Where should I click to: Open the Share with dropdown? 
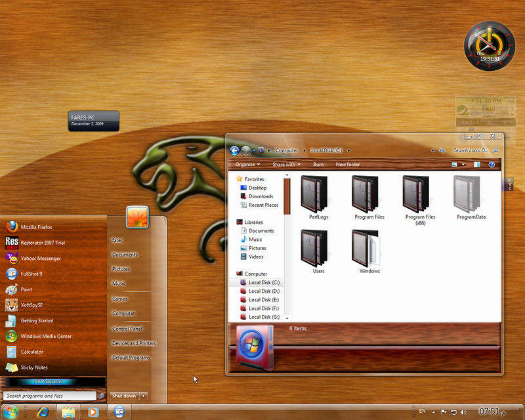click(x=287, y=165)
